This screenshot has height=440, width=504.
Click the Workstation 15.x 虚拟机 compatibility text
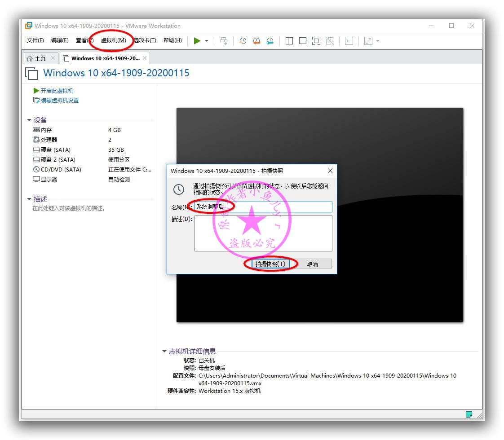(230, 391)
